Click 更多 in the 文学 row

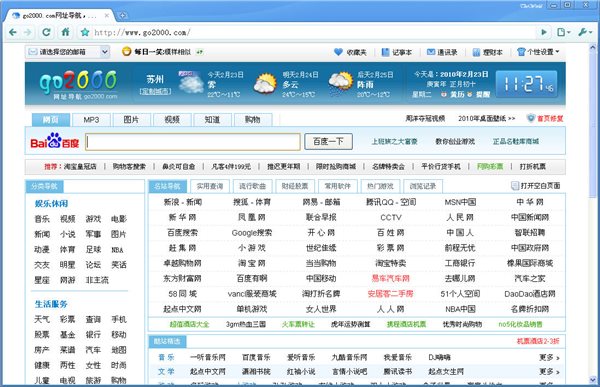549,371
